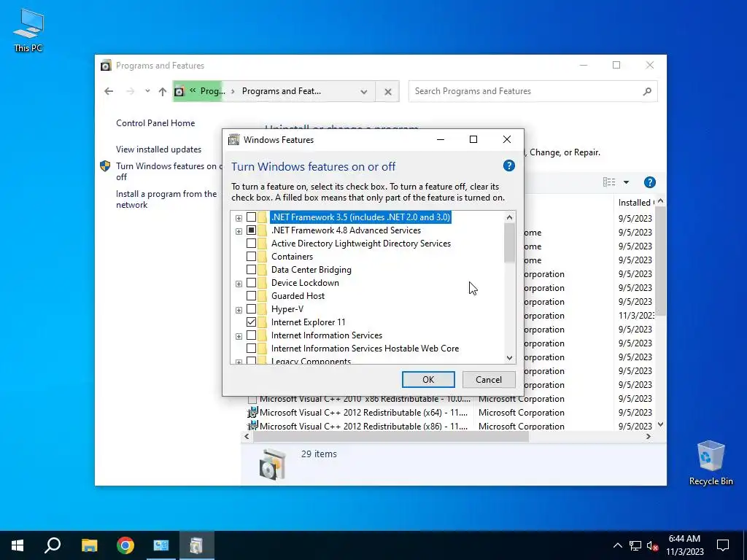Open network status tray icon
This screenshot has height=560, width=747.
coord(635,545)
